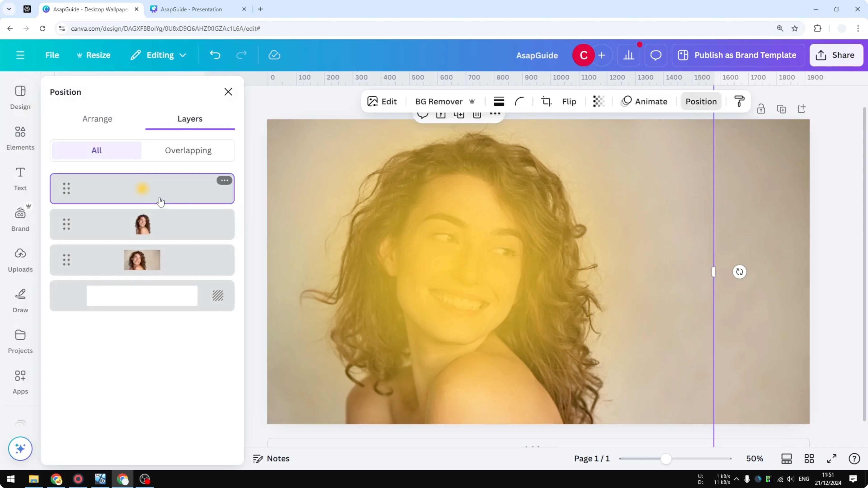Screen dimensions: 868x488
Task: Select the Crop tool in the toolbar
Action: click(547, 101)
